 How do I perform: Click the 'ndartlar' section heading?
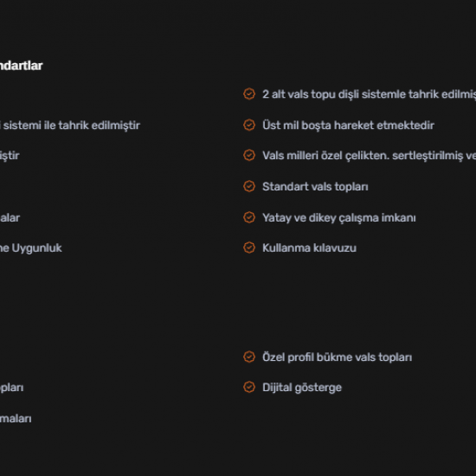pyautogui.click(x=22, y=66)
